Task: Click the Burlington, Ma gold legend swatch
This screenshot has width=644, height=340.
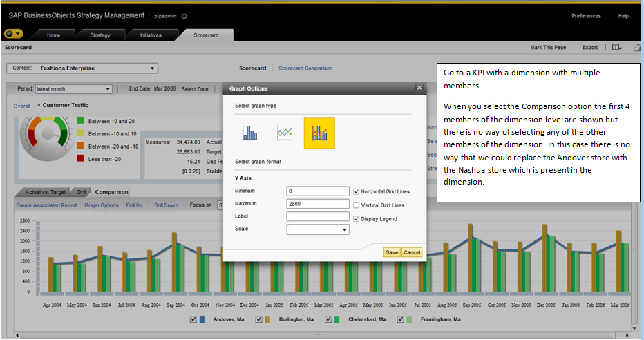Action: [x=267, y=319]
